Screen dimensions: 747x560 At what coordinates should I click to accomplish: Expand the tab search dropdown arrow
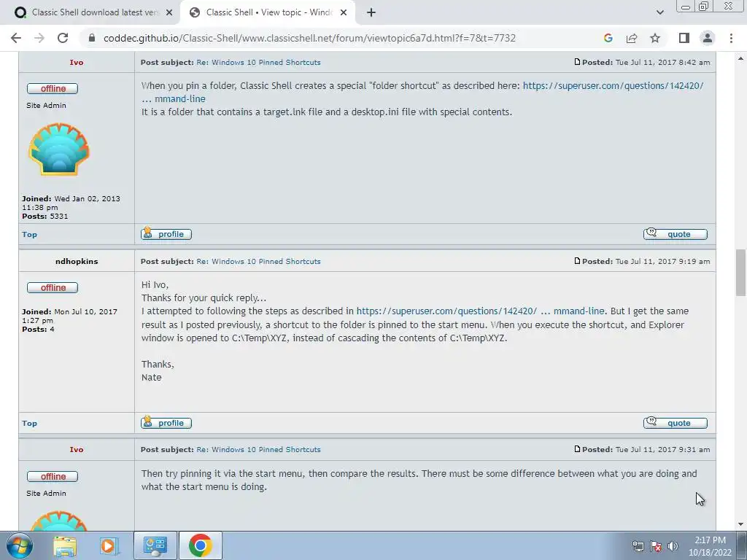coord(659,12)
